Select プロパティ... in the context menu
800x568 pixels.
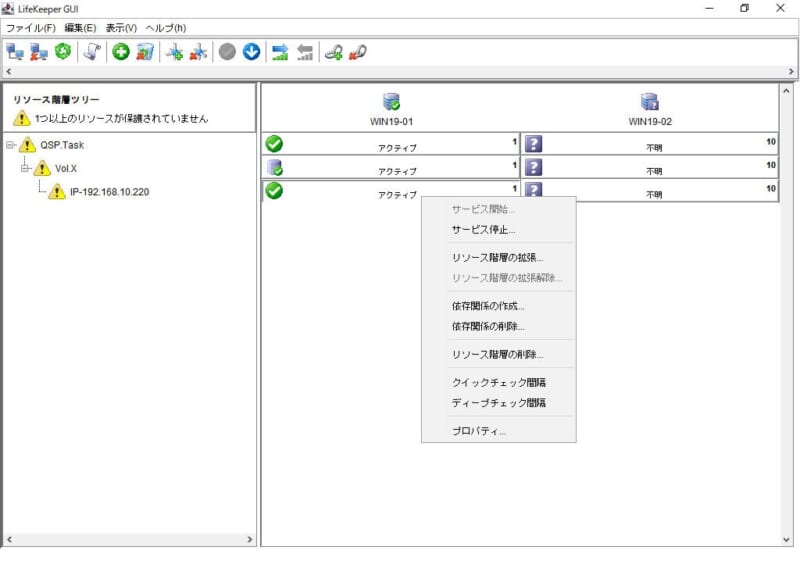(478, 431)
